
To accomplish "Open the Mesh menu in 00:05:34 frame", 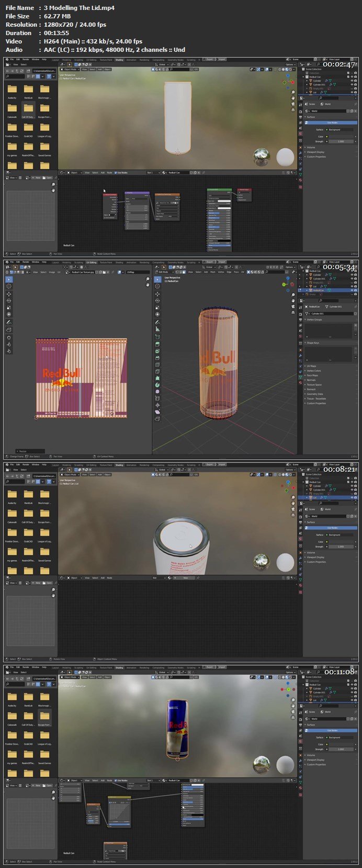I will click(x=212, y=272).
